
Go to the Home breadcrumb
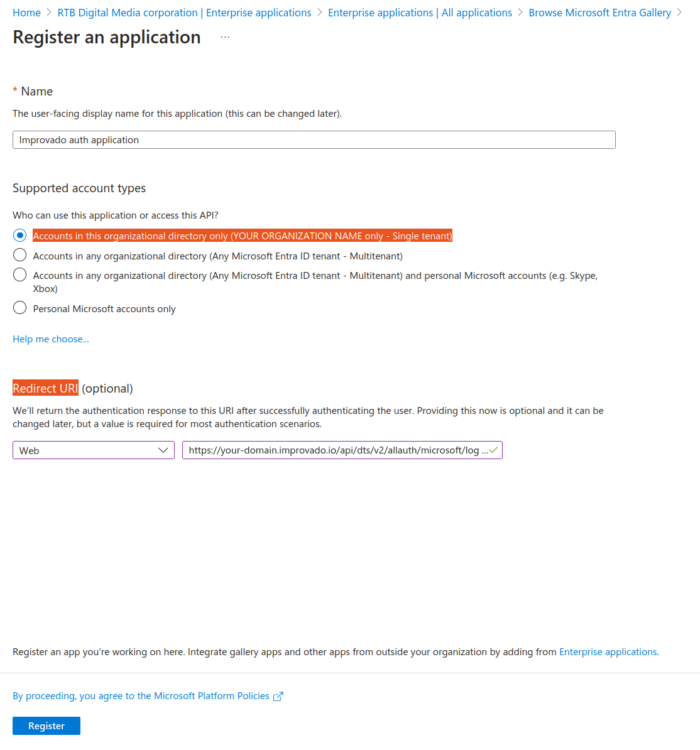pyautogui.click(x=27, y=13)
